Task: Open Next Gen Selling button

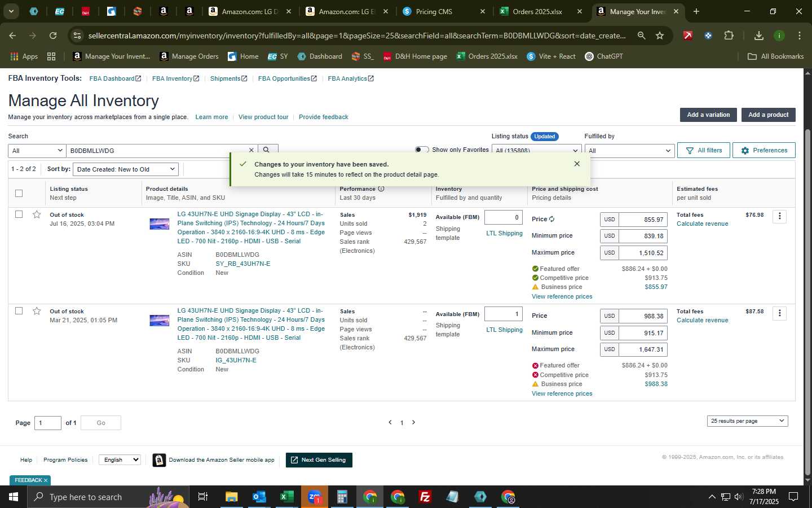Action: pos(319,460)
